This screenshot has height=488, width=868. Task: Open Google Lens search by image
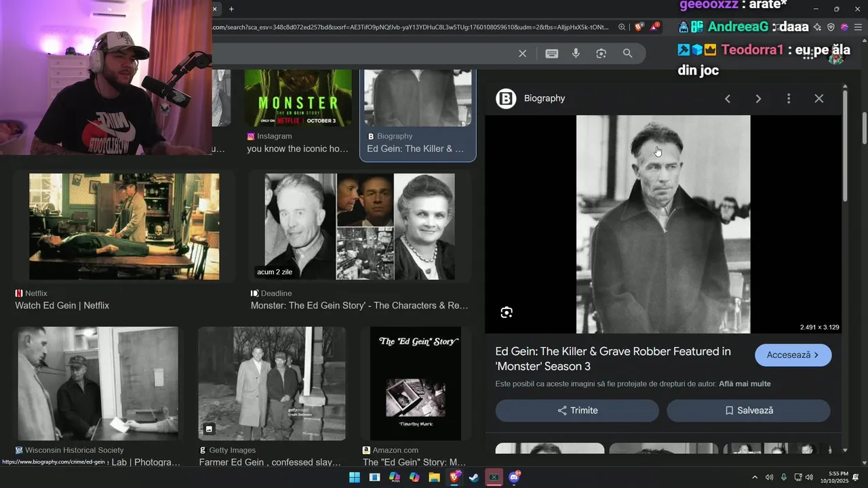[x=601, y=54]
